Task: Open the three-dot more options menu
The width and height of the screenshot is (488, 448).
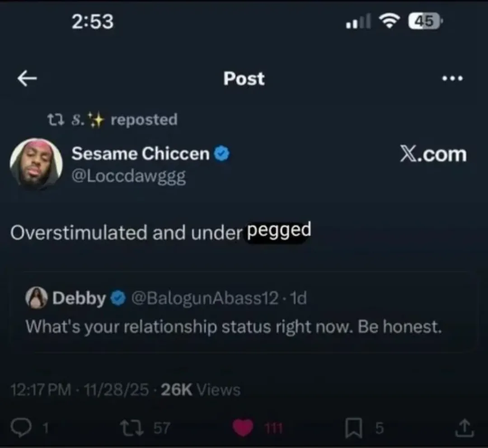Action: pos(452,78)
